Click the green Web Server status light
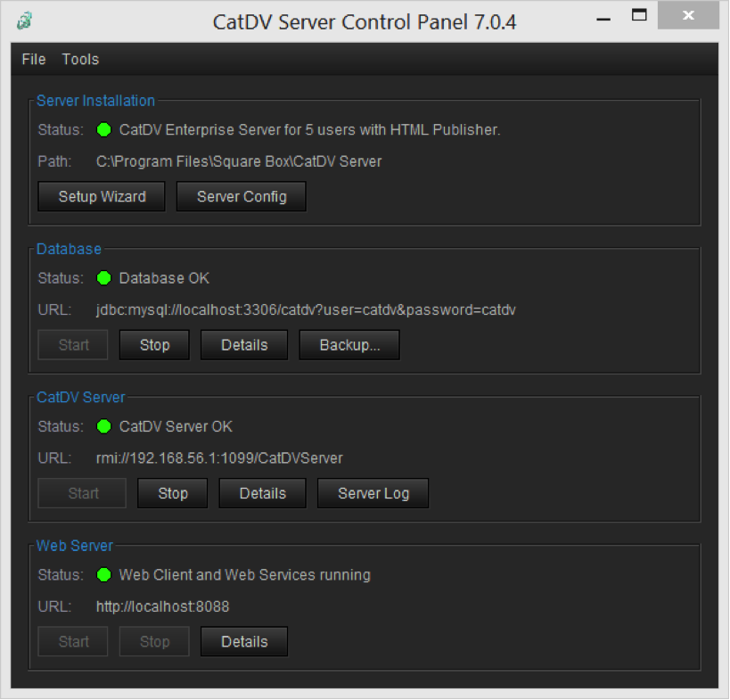Viewport: 730px width, 700px height. tap(103, 575)
